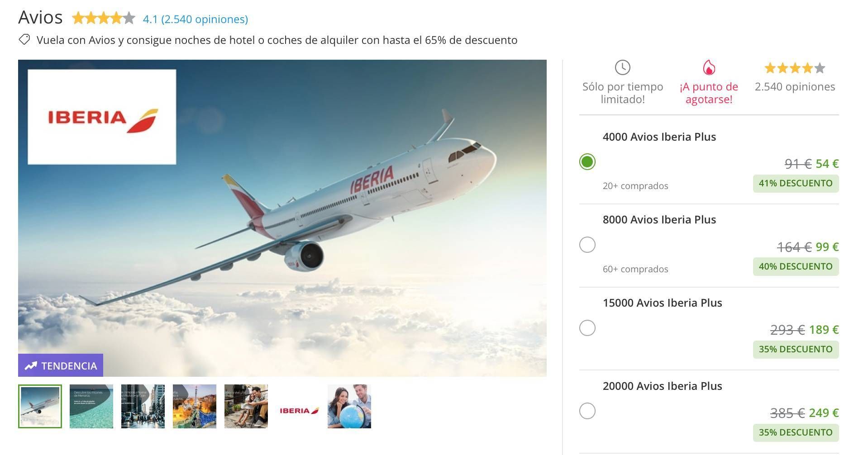Image resolution: width=868 pixels, height=455 pixels.
Task: Click the price tag icon beside the description
Action: click(x=24, y=40)
